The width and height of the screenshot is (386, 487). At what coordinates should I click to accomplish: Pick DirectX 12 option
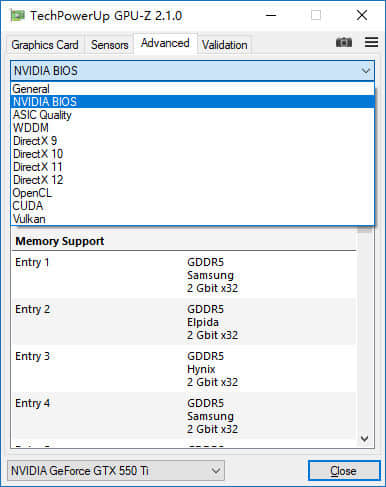point(193,180)
